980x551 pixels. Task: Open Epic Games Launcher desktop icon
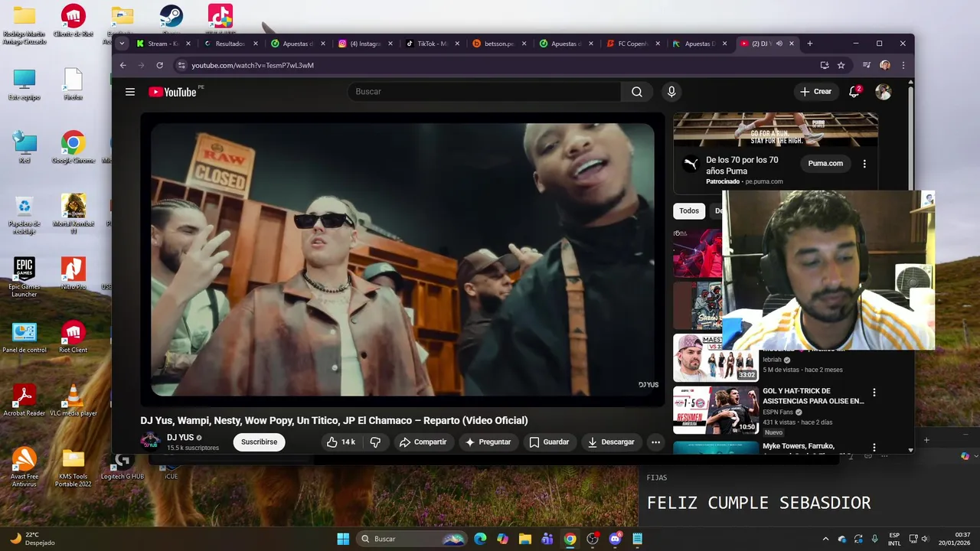tap(24, 277)
